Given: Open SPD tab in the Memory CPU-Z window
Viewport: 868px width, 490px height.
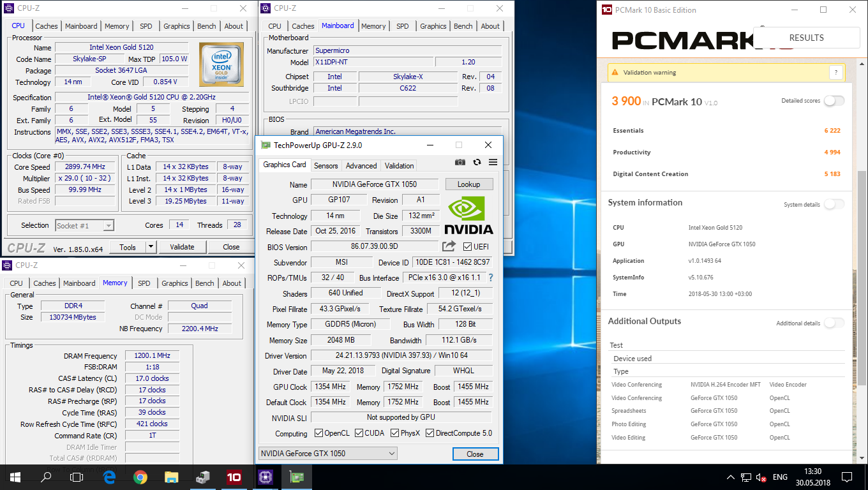Looking at the screenshot, I should (x=144, y=283).
